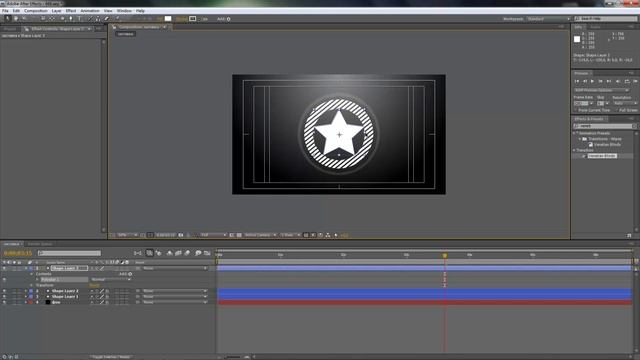This screenshot has height=360, width=640.
Task: Step back one frame in Preview panel
Action: pyautogui.click(x=585, y=81)
